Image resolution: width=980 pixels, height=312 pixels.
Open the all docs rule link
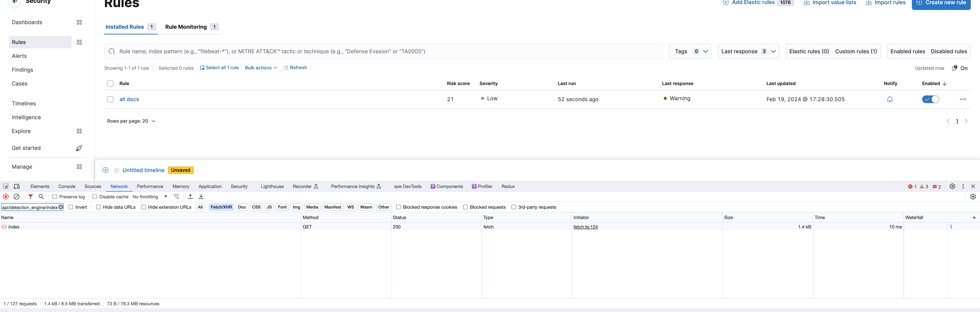coord(129,99)
